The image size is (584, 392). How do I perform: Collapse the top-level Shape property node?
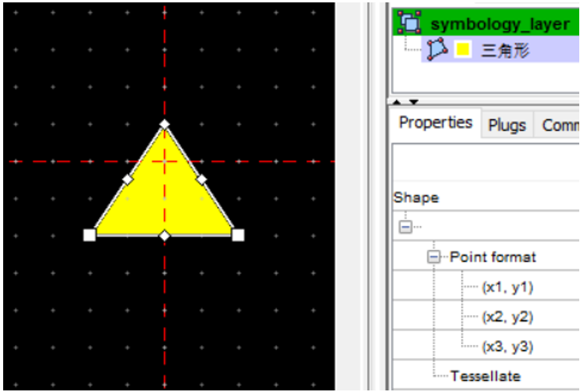click(405, 227)
